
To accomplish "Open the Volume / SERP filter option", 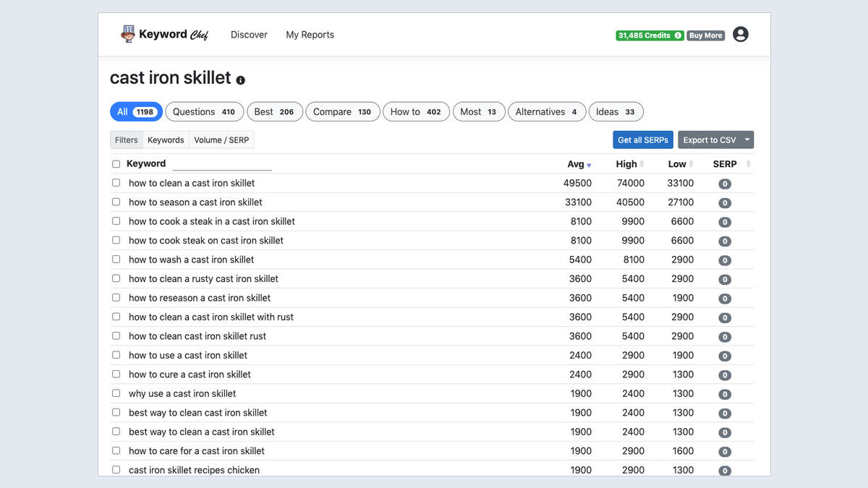I will (221, 140).
